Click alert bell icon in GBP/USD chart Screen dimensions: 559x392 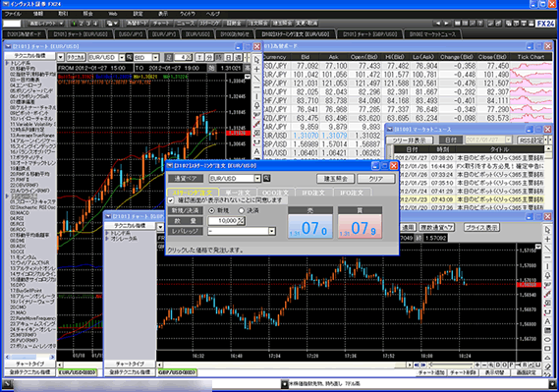(547, 276)
